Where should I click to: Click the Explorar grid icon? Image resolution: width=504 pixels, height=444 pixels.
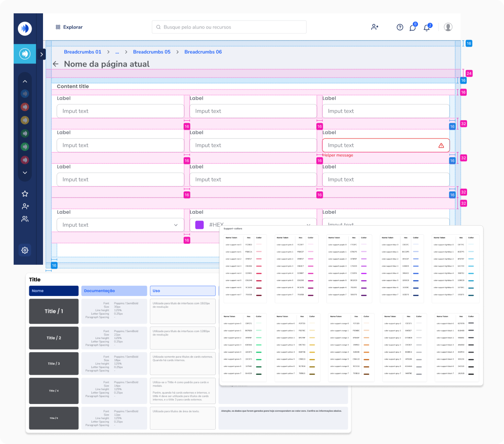point(58,27)
